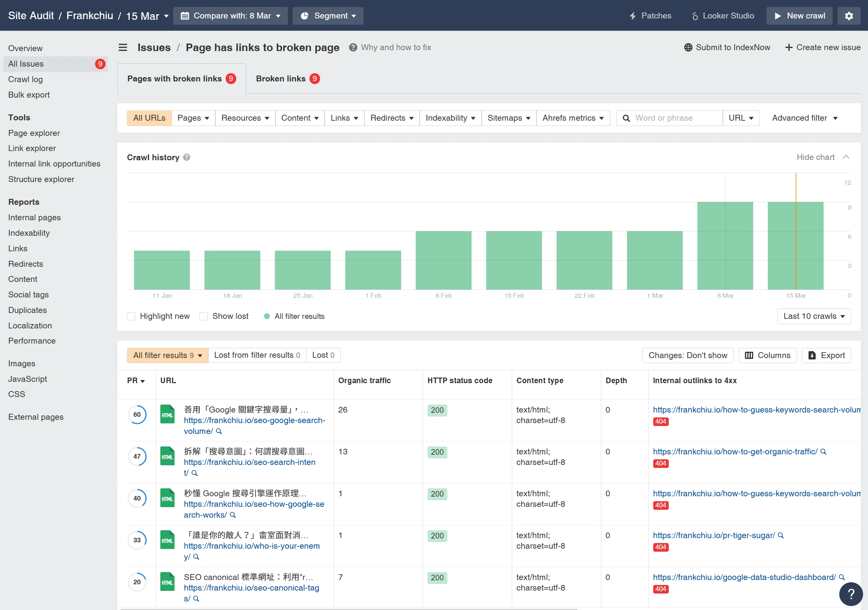This screenshot has width=868, height=610.
Task: Click magnifier icon next to seo-google-search-volume URL
Action: (219, 431)
